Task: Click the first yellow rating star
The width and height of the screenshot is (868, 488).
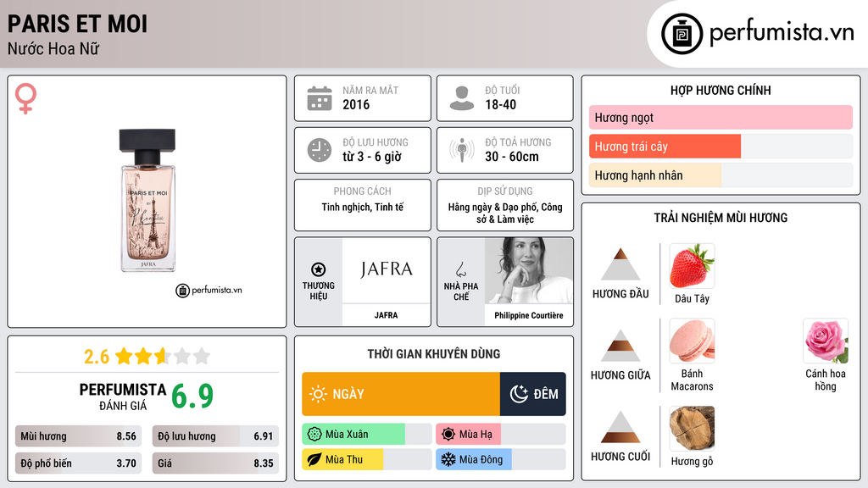Action: pyautogui.click(x=124, y=356)
